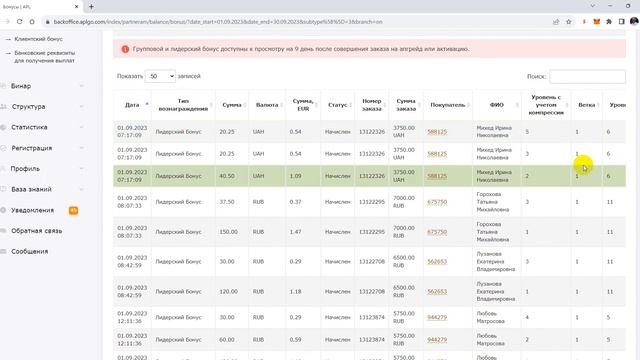Viewport: 640px width, 360px height.
Task: Reload the page with browser refresh icon
Action: click(x=19, y=22)
